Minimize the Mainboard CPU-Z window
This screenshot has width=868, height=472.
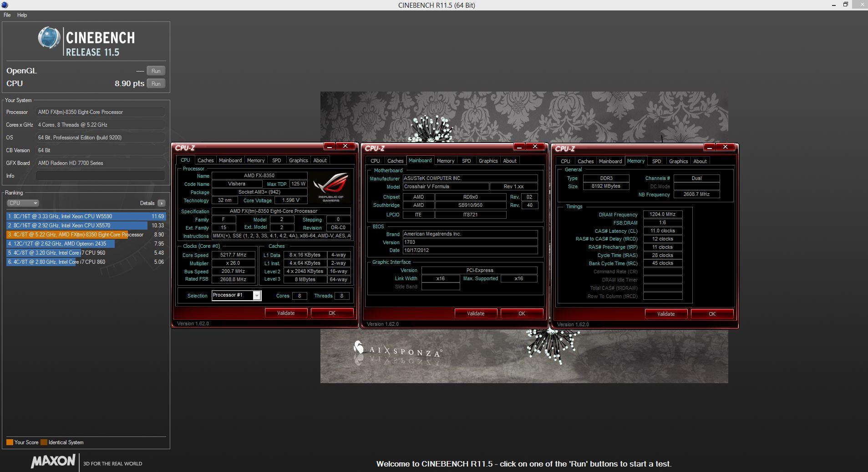click(x=519, y=147)
